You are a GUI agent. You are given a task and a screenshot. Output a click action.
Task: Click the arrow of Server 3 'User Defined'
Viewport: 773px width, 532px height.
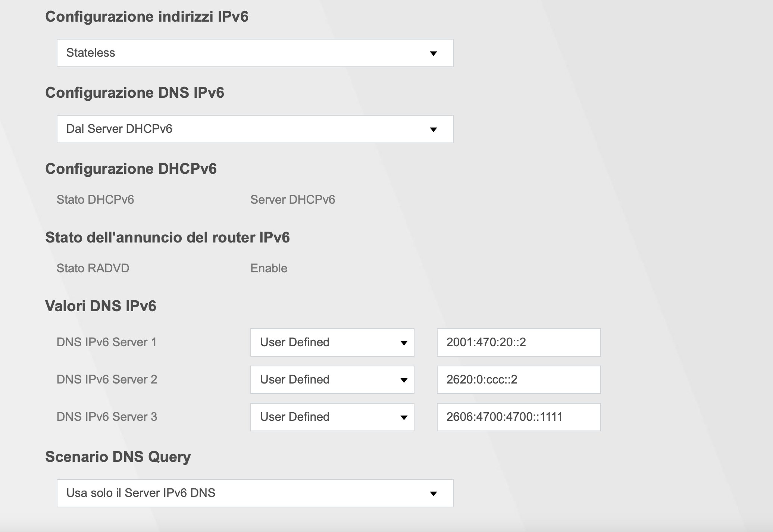(404, 417)
